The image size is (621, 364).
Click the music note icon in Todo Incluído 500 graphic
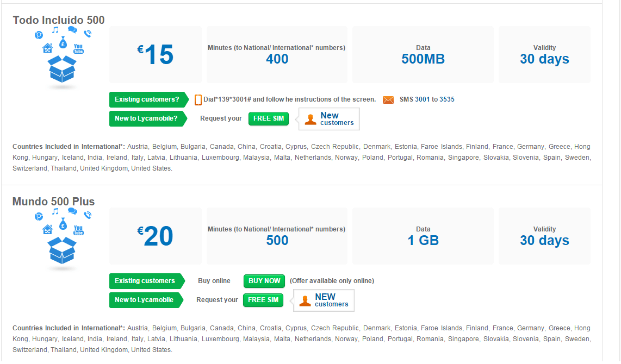[x=55, y=30]
